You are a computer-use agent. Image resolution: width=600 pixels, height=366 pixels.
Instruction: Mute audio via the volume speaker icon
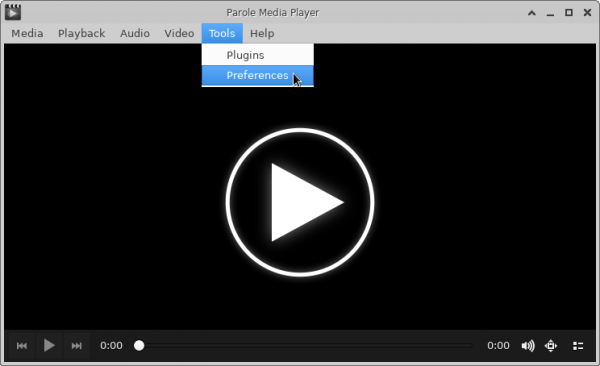coord(528,346)
